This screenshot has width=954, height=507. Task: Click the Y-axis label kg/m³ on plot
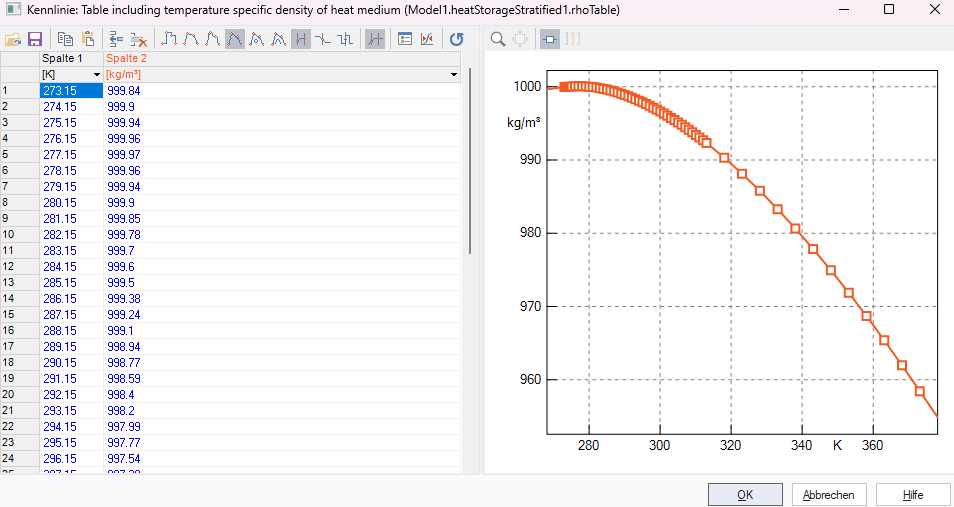[x=523, y=122]
